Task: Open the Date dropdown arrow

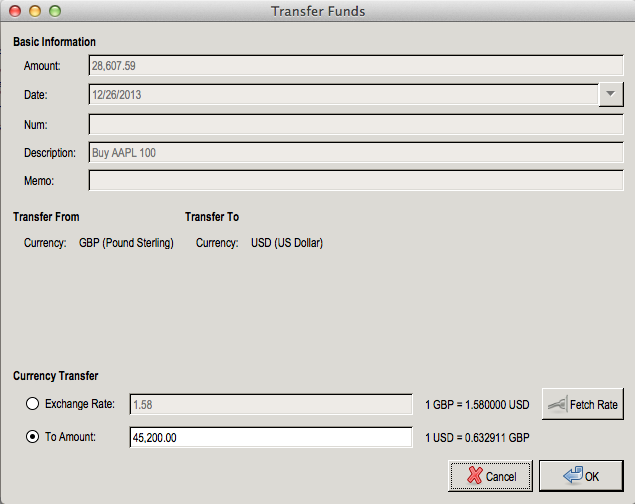Action: tap(611, 94)
